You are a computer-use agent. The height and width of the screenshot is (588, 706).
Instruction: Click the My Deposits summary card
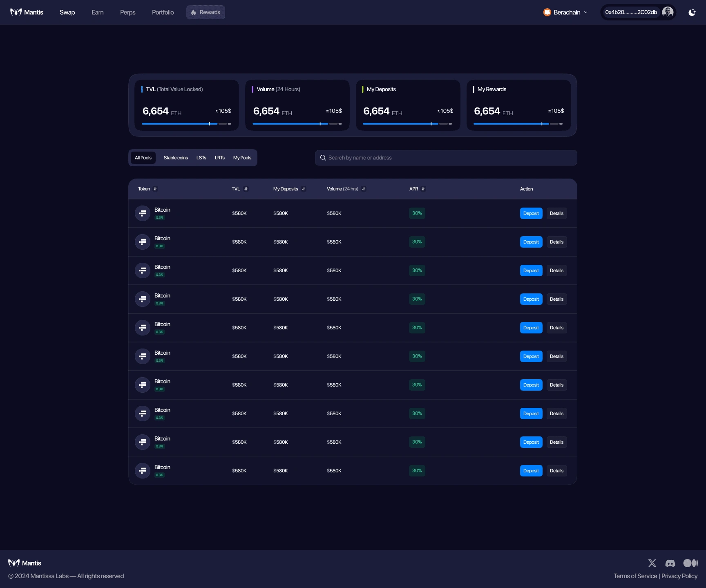[x=408, y=105]
